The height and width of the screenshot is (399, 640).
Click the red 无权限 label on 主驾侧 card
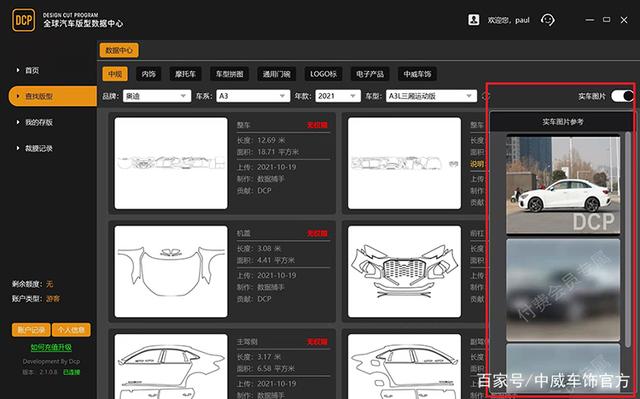[317, 342]
